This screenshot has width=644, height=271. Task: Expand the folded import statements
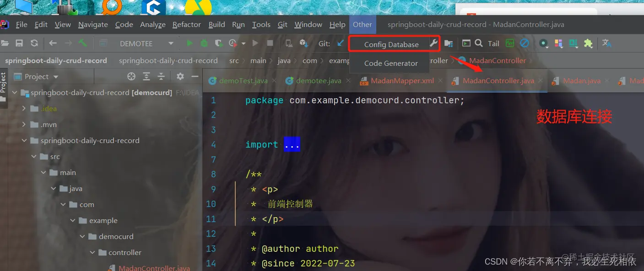292,144
